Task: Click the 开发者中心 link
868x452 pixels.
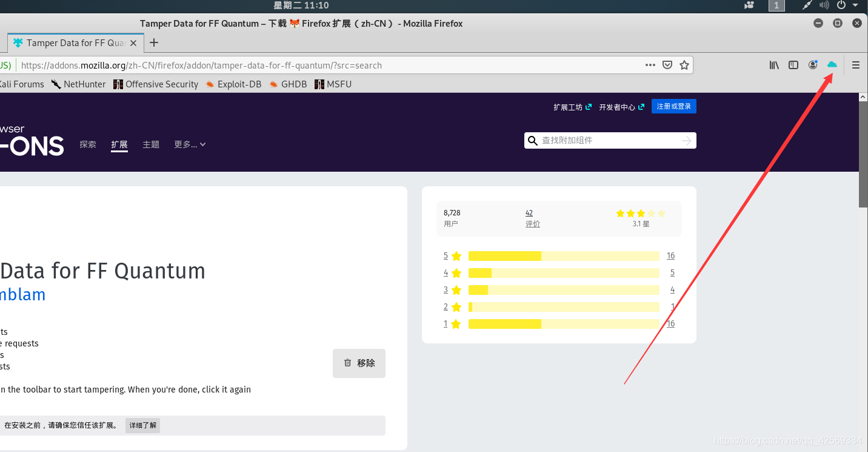Action: (x=621, y=107)
